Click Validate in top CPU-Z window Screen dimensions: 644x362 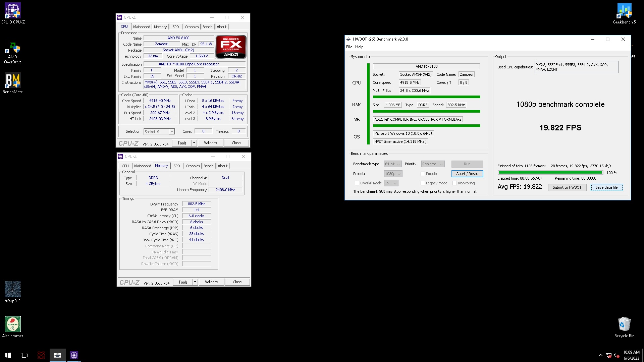coord(210,143)
